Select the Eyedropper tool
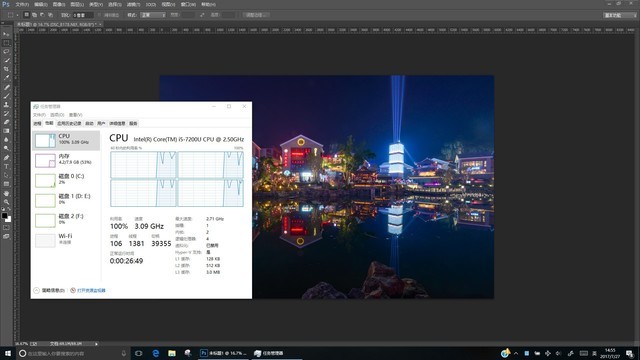Viewport: 640px width, 360px height. (6, 78)
